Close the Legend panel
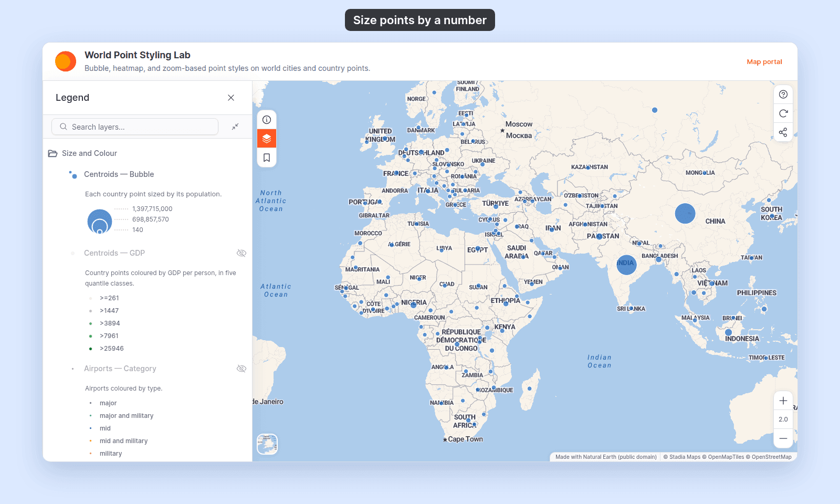The width and height of the screenshot is (840, 504). [x=231, y=98]
